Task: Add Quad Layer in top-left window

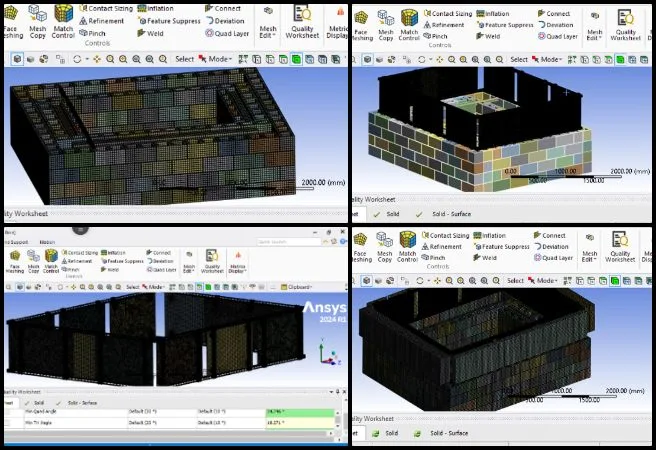Action: click(227, 33)
